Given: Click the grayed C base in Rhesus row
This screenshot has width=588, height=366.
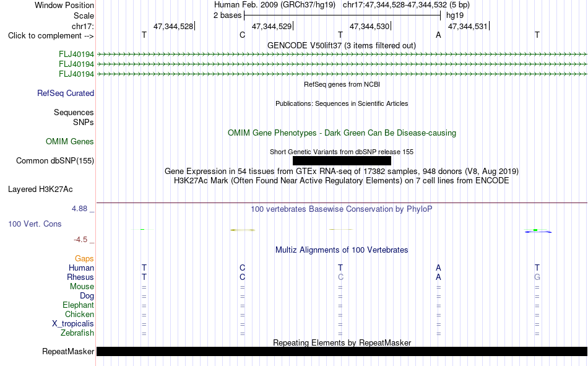Looking at the screenshot, I should click(x=340, y=277).
